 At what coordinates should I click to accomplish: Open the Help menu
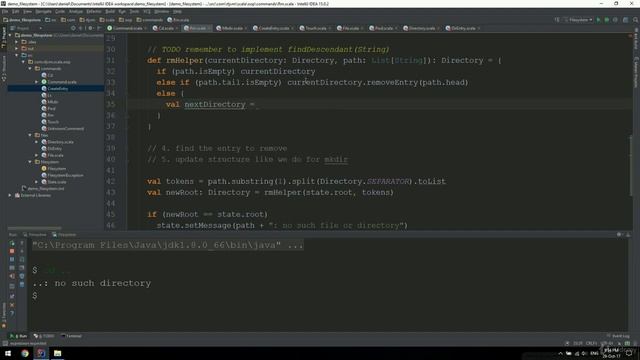pos(177,11)
